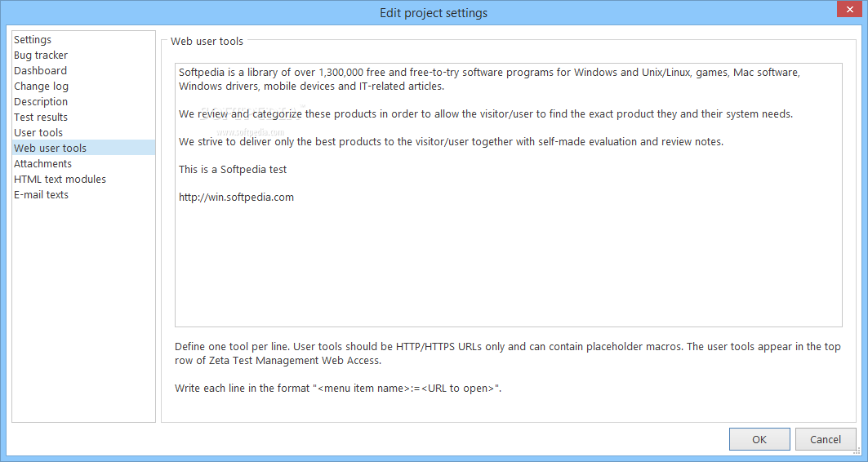Click the 'Edit project settings' title bar
Screen dimensions: 868x462
click(434, 13)
